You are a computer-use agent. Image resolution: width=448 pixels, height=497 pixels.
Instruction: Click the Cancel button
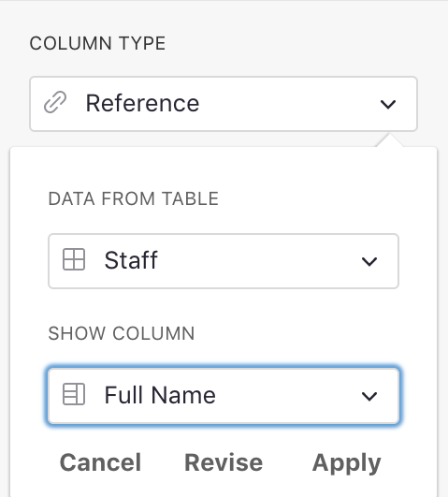[x=100, y=462]
